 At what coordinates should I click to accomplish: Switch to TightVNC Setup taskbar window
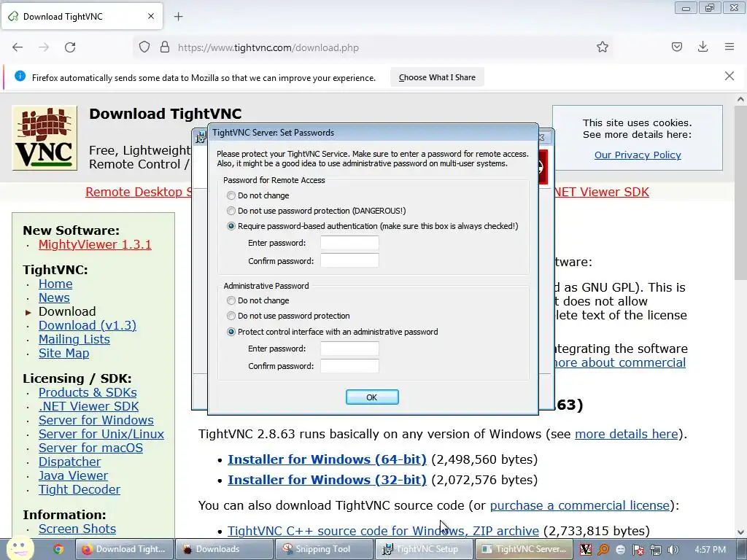click(x=424, y=549)
